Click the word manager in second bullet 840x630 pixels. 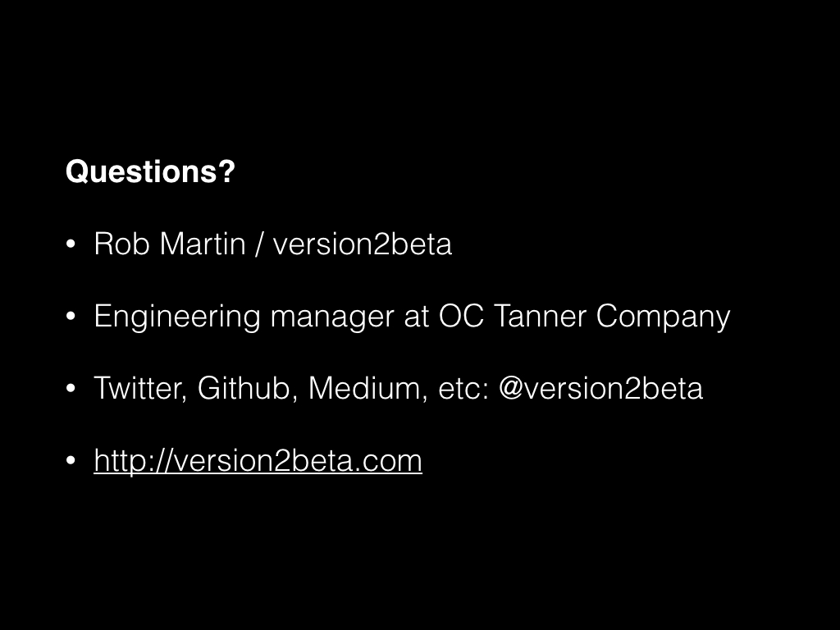tap(333, 317)
